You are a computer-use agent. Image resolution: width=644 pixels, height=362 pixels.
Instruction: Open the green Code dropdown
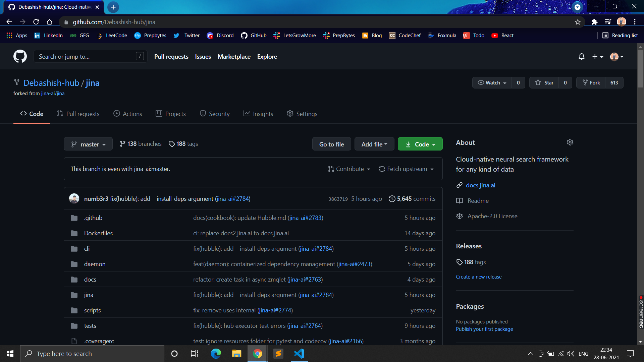pos(420,144)
